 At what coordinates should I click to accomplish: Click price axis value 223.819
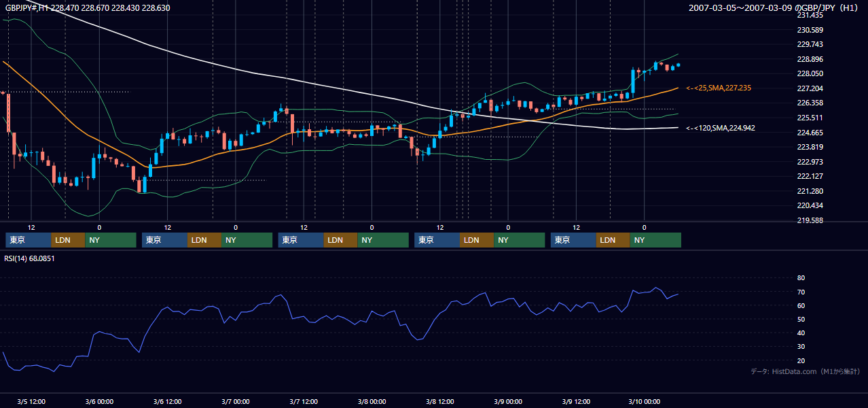(x=810, y=147)
